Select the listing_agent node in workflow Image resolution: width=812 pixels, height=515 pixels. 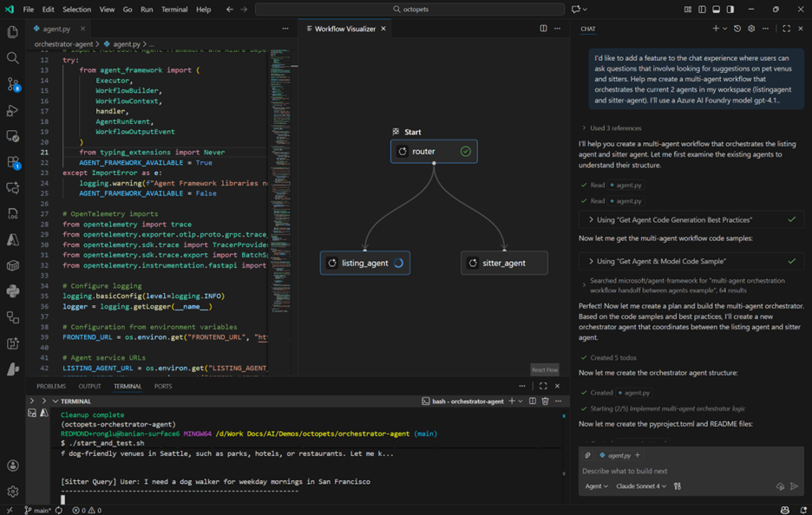364,263
